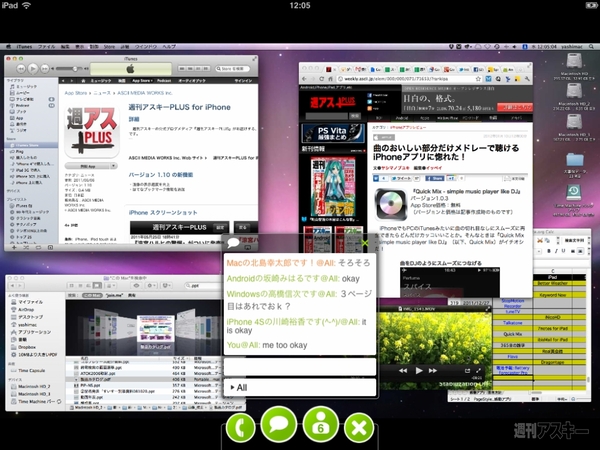This screenshot has height=450, width=600.
Task: Click the Chrome back button
Action: click(x=305, y=79)
